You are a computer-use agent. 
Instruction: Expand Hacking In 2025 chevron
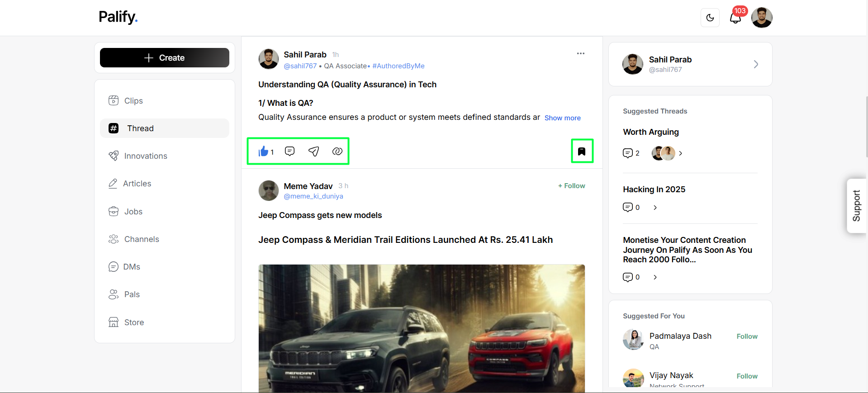655,208
